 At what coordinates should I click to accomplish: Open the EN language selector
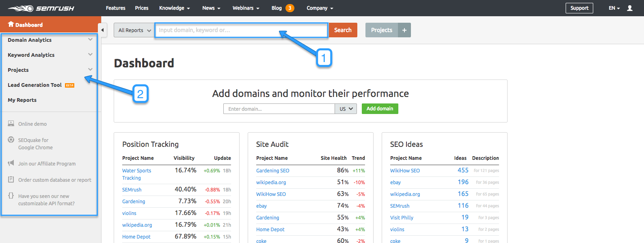pos(614,8)
